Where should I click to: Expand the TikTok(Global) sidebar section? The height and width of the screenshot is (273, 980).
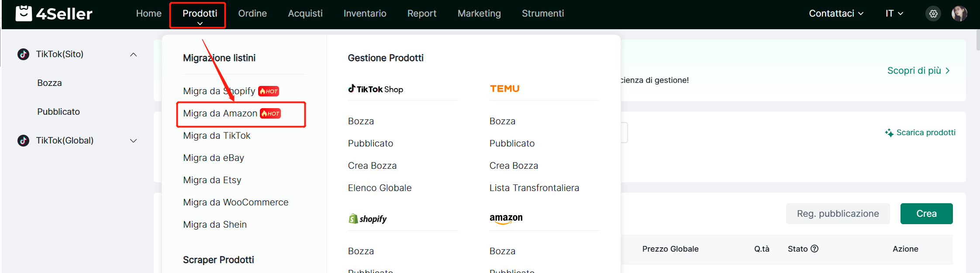[134, 141]
